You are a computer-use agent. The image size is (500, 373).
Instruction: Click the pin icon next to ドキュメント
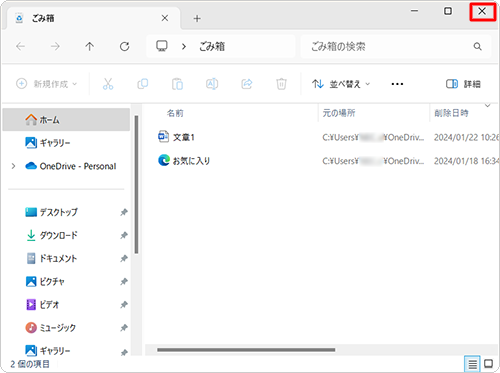tap(124, 258)
